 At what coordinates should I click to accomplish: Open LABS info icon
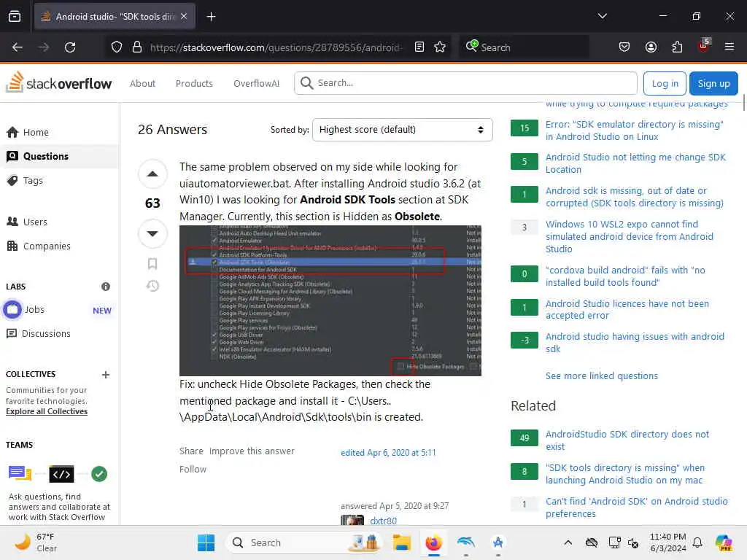click(106, 286)
